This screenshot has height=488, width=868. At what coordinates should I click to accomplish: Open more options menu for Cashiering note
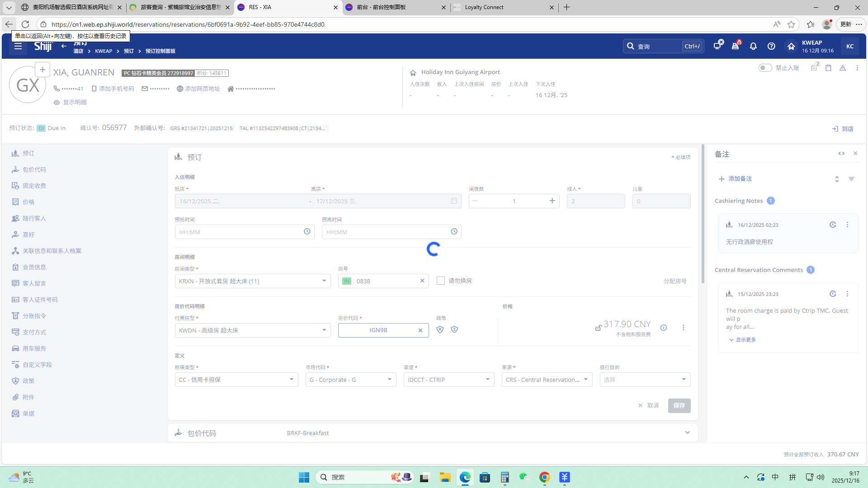click(847, 225)
